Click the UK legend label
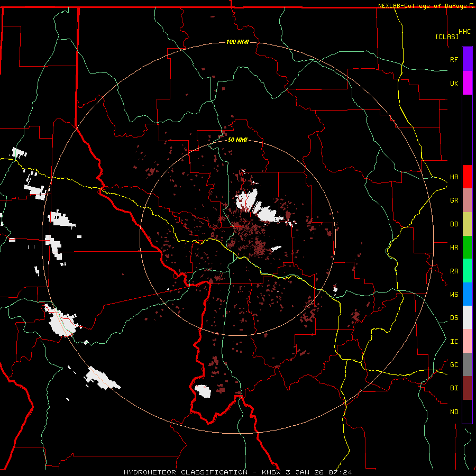Viewport: 476px width, 476px height. coord(454,83)
